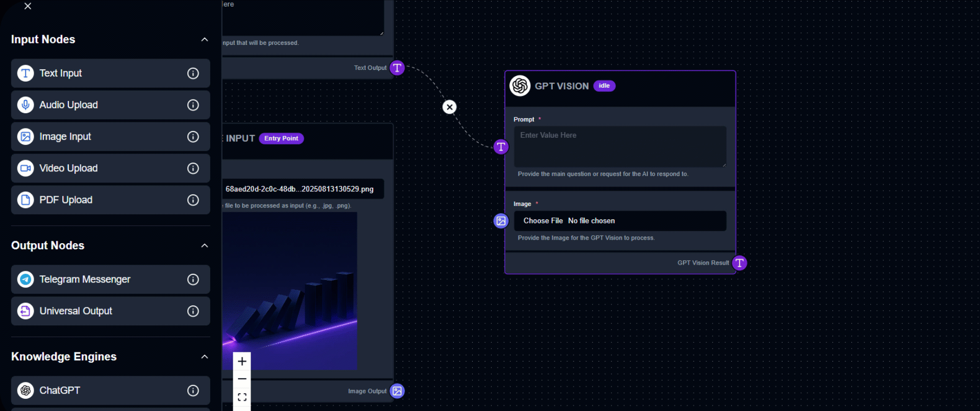Click the fit view icon on canvas
Image resolution: width=980 pixels, height=411 pixels.
[x=242, y=397]
